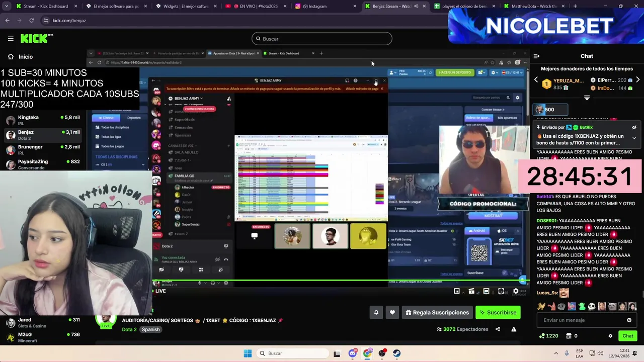This screenshot has width=644, height=362.
Task: Click username DOSER01 in chat
Action: point(547,221)
